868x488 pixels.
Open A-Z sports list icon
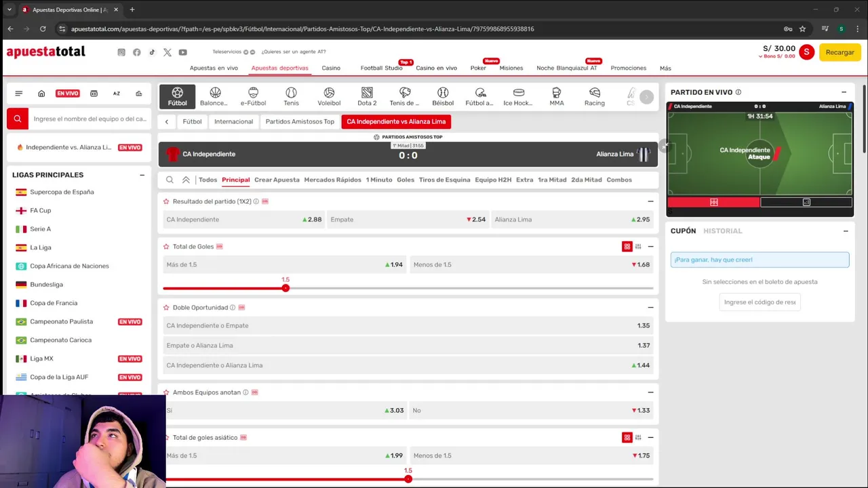click(x=117, y=94)
